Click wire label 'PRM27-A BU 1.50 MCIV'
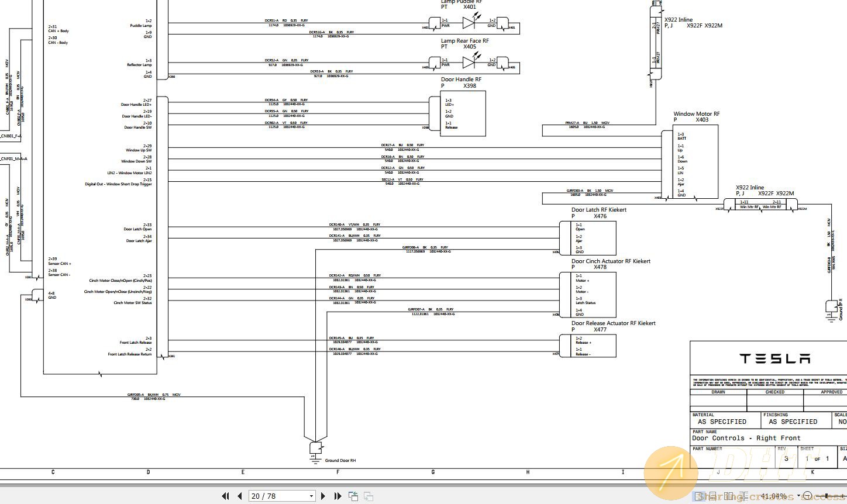 (587, 123)
